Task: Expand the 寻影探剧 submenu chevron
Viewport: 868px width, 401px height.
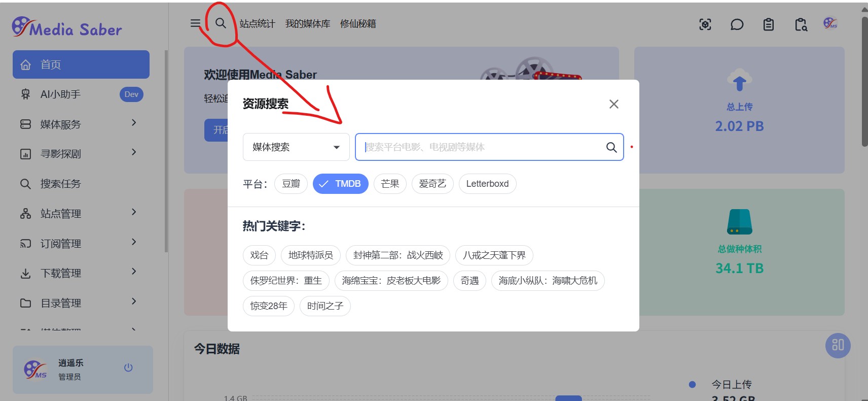Action: [134, 152]
